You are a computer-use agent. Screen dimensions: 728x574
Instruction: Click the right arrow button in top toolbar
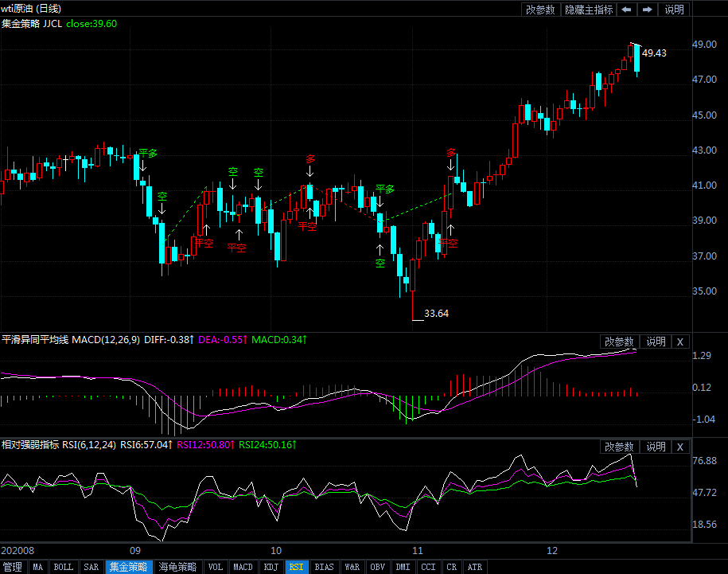tap(648, 10)
